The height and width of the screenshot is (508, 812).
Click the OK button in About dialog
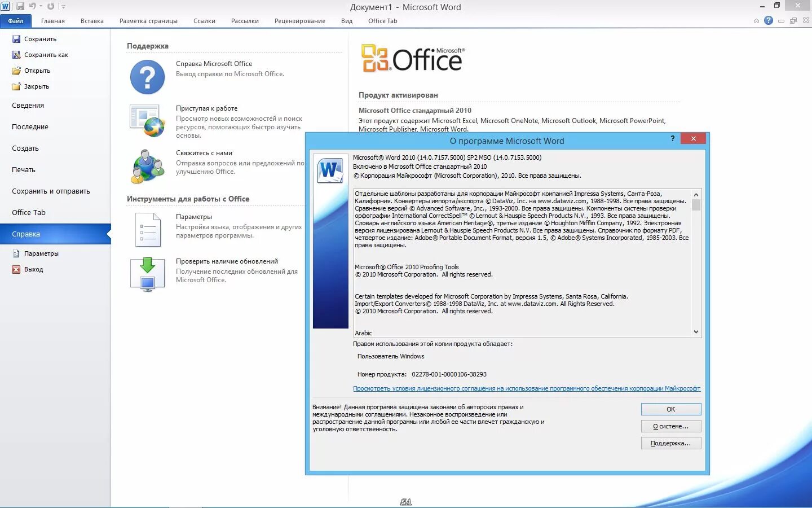pyautogui.click(x=671, y=409)
